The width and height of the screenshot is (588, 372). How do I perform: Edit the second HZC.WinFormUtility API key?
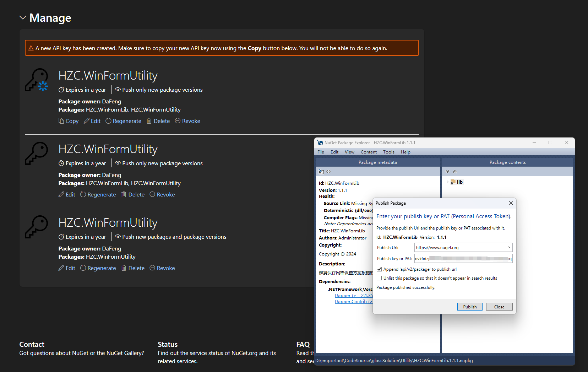pos(67,195)
